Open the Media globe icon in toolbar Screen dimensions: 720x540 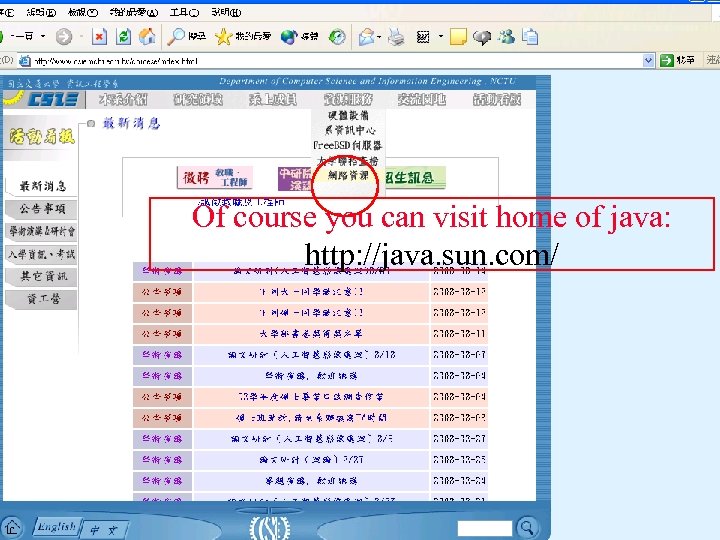click(x=299, y=36)
